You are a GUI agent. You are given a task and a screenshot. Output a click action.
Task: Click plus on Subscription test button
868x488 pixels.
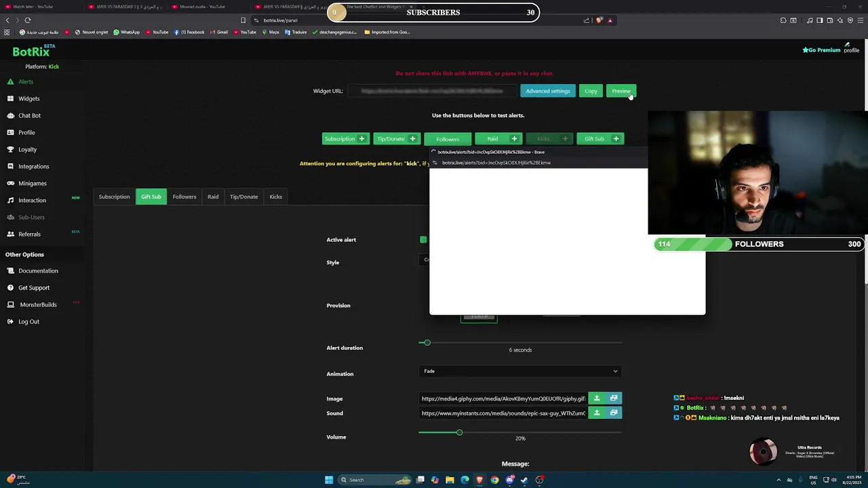[x=361, y=139]
